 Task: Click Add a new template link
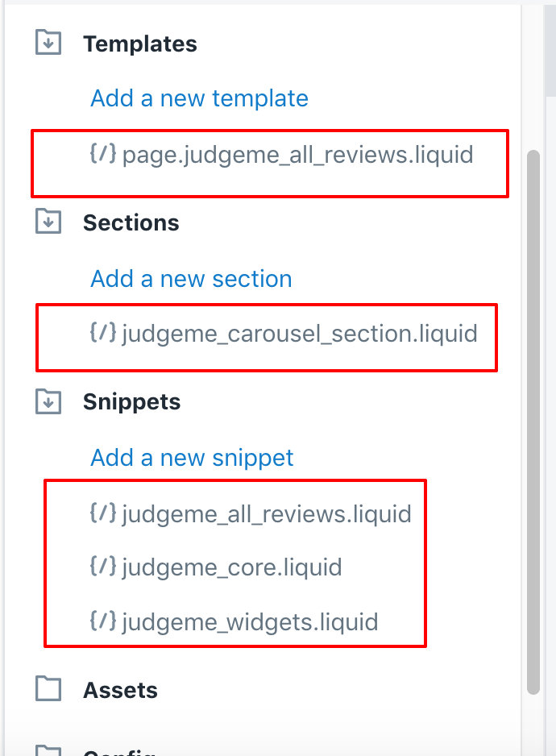click(x=199, y=98)
